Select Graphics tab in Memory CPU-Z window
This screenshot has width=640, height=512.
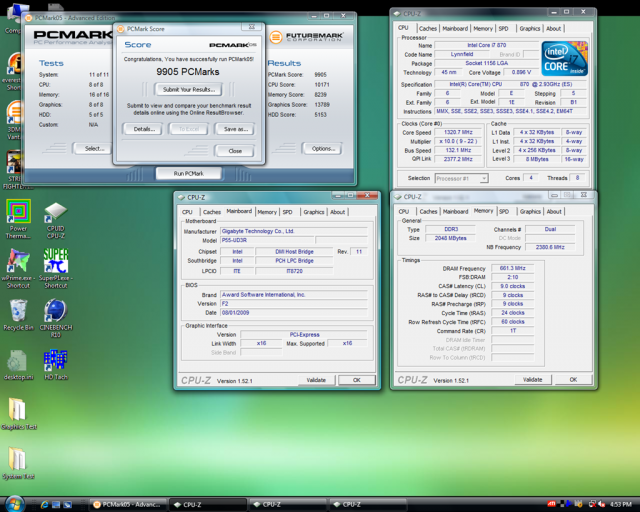tap(530, 211)
